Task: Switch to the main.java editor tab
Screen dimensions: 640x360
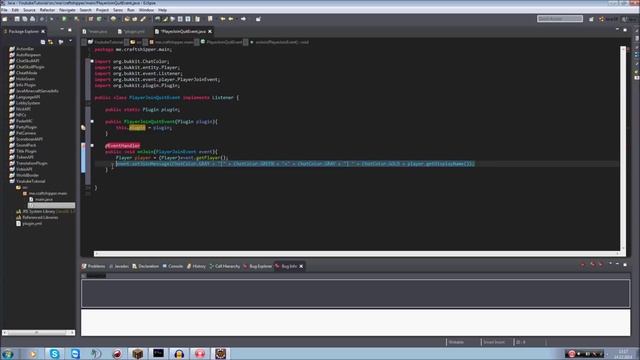Action: tap(95, 31)
